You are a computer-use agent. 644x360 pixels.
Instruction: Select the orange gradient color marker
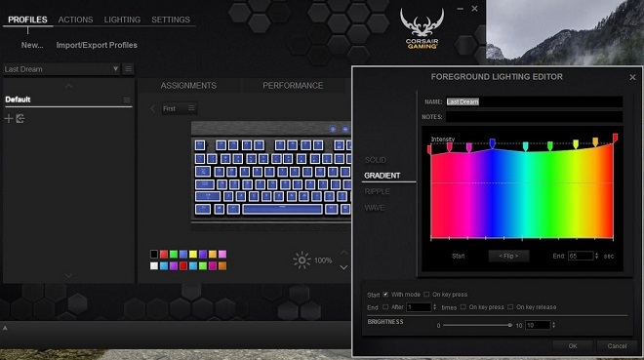click(595, 142)
